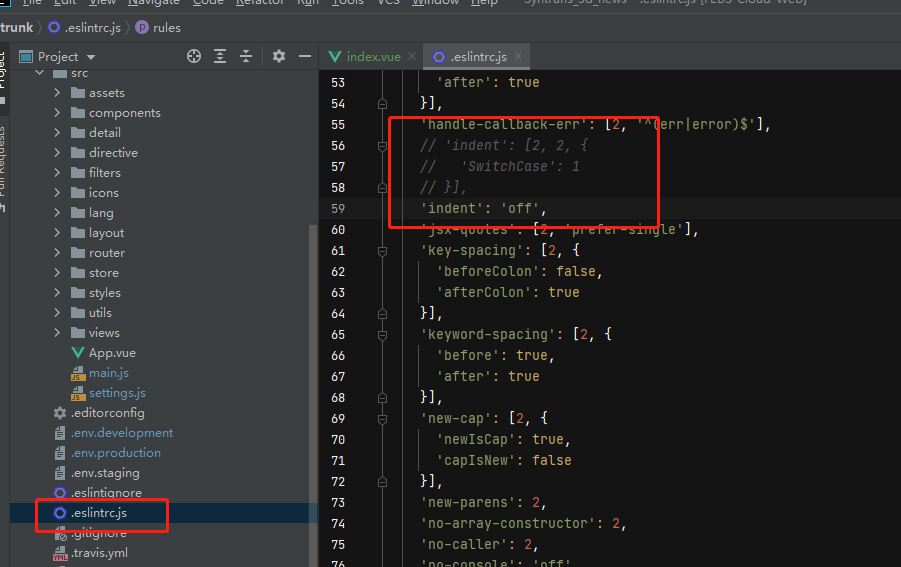The width and height of the screenshot is (901, 567).
Task: Click the gear icon beside .editorconfig
Action: (x=60, y=413)
